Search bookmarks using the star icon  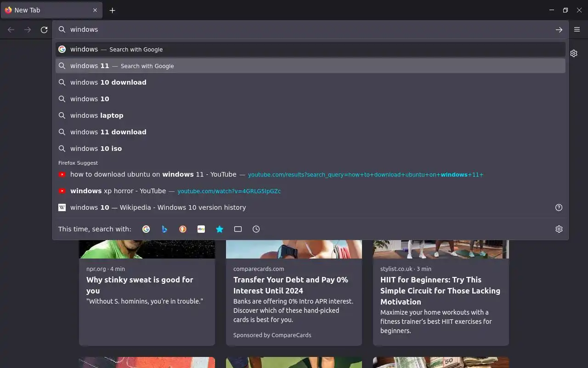(220, 229)
